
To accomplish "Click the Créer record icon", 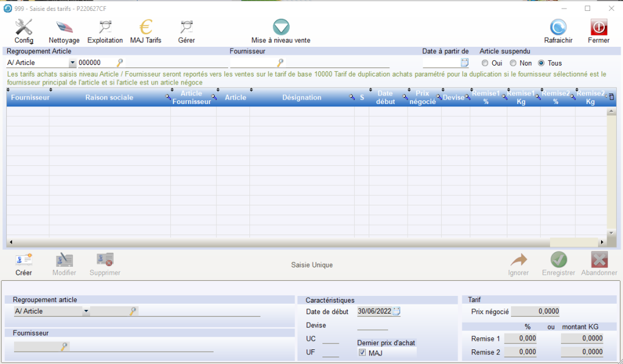I will point(24,260).
